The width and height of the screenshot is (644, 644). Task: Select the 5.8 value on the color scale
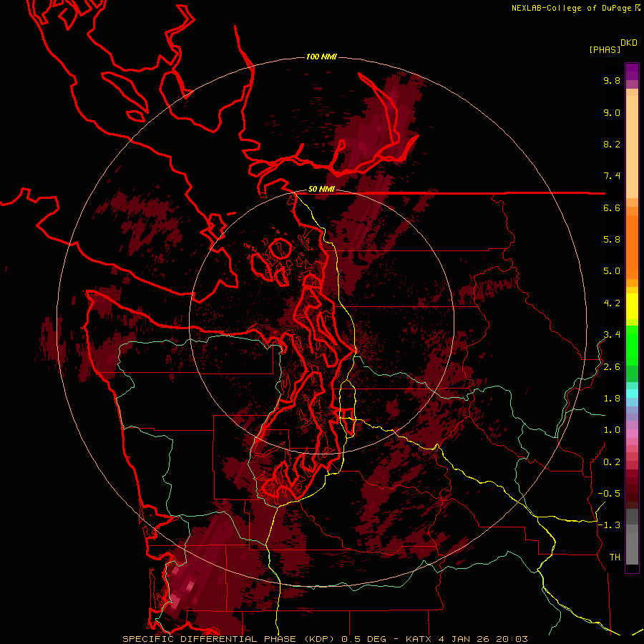point(612,240)
